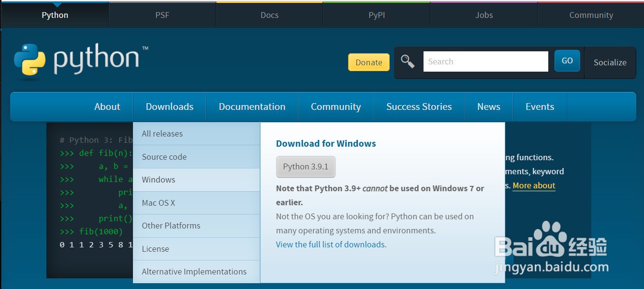Click the 'More about' link

(x=534, y=185)
